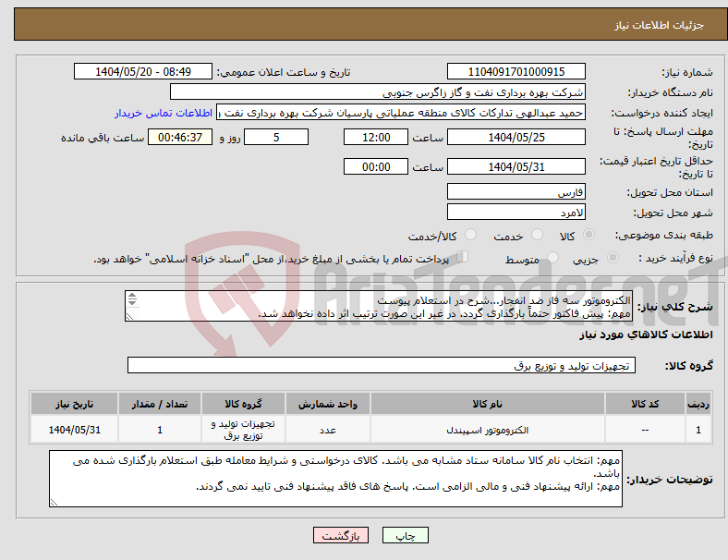The image size is (728, 560).
Task: Click the deadline time 12:00 field
Action: coord(376,137)
